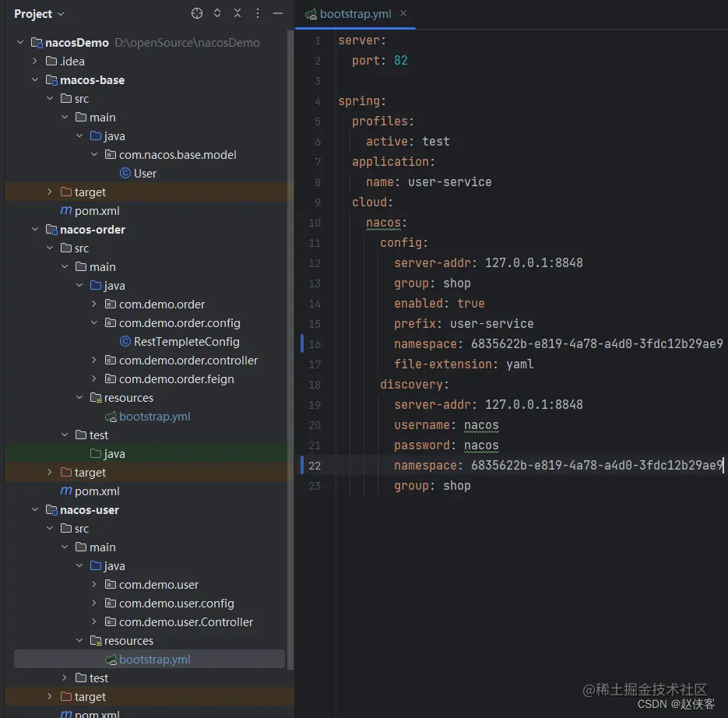Expand com.demo.order.feign package

point(93,378)
